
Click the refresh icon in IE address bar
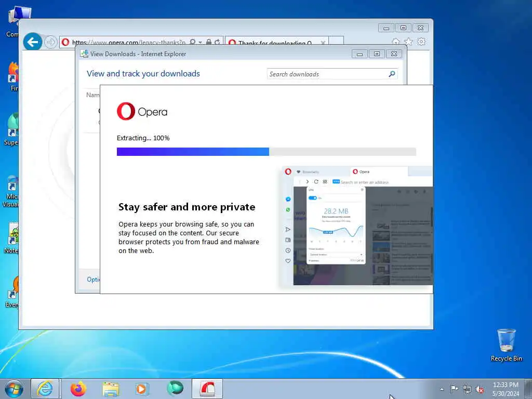point(217,42)
